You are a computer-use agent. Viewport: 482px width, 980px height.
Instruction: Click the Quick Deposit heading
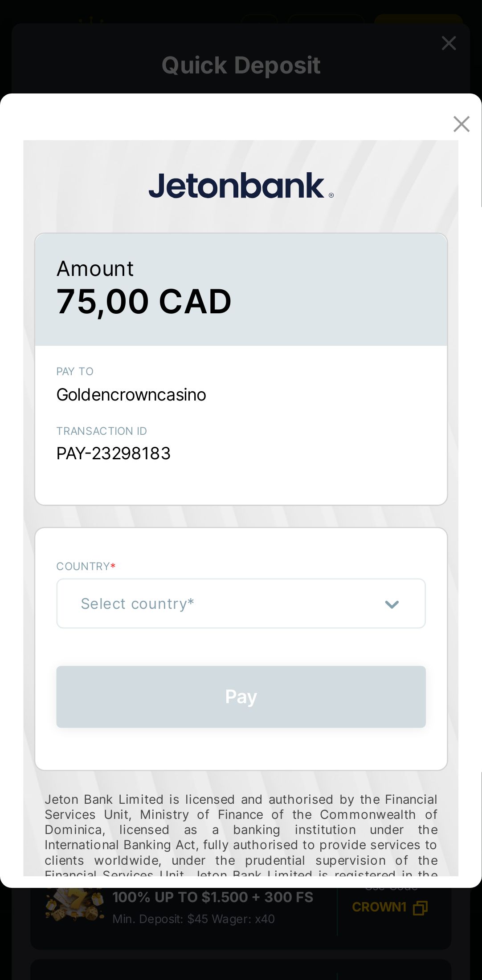click(241, 65)
